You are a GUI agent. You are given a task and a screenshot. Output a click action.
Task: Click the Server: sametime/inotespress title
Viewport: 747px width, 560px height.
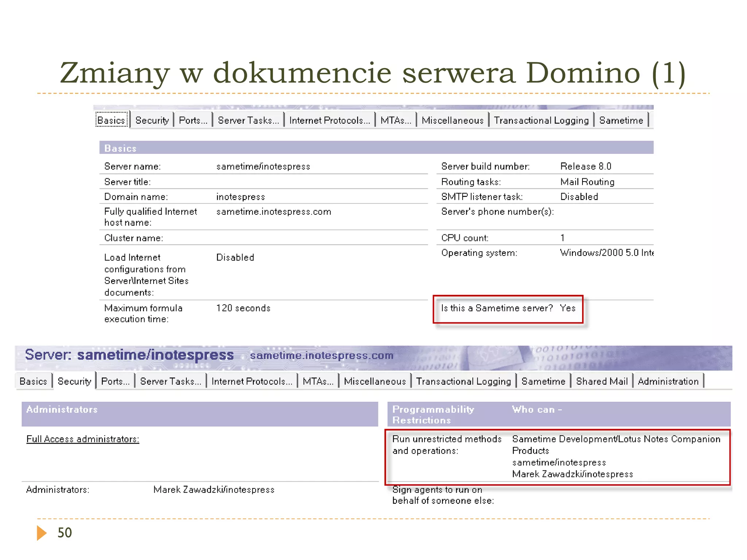pyautogui.click(x=129, y=355)
